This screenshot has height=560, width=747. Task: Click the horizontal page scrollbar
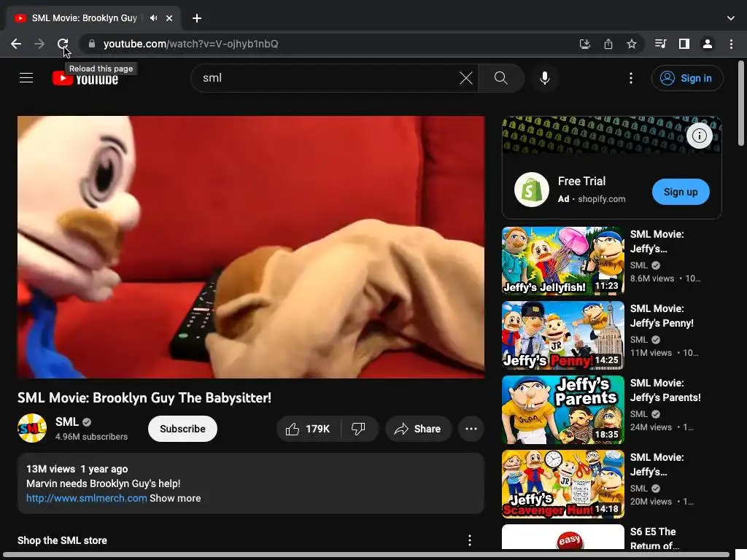click(366, 555)
